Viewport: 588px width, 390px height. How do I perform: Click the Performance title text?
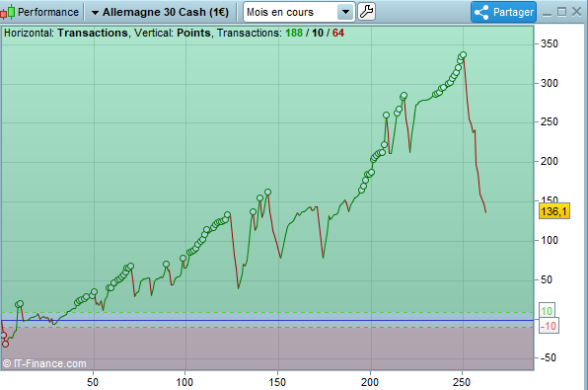48,12
